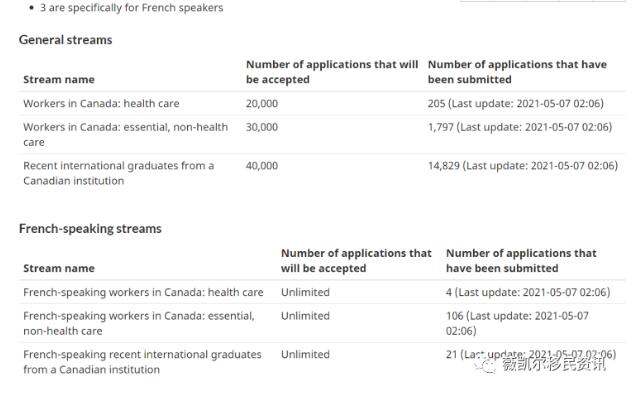Click the 21 submitted applications cell
This screenshot has width=632, height=396.
[530, 354]
